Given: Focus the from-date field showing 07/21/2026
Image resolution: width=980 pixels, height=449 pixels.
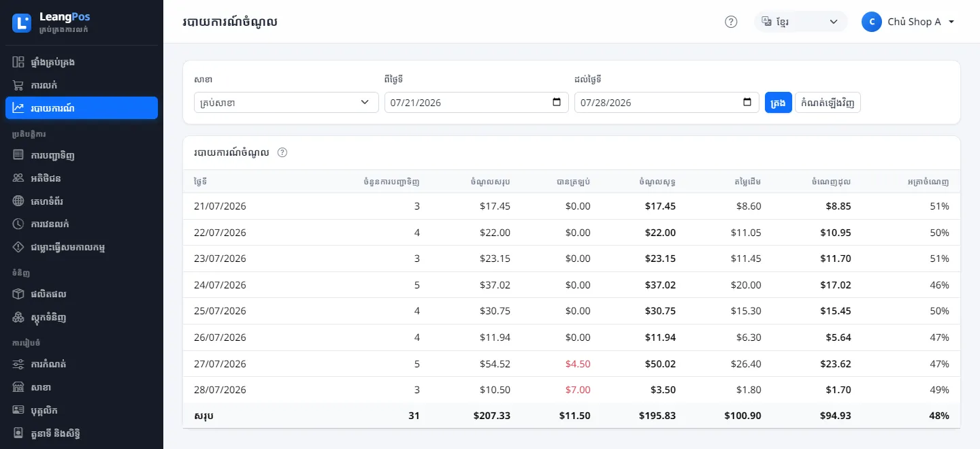Looking at the screenshot, I should click(476, 103).
